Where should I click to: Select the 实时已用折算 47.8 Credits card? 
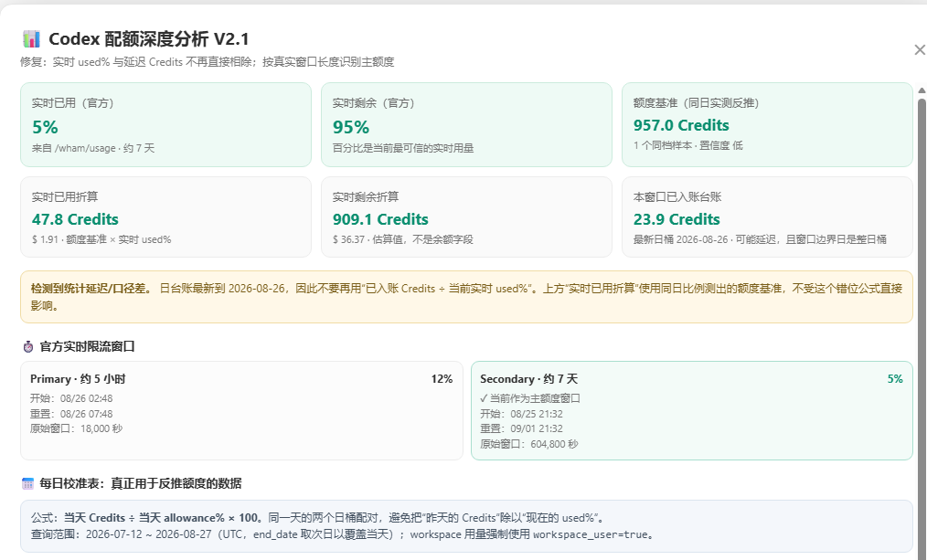[x=165, y=217]
